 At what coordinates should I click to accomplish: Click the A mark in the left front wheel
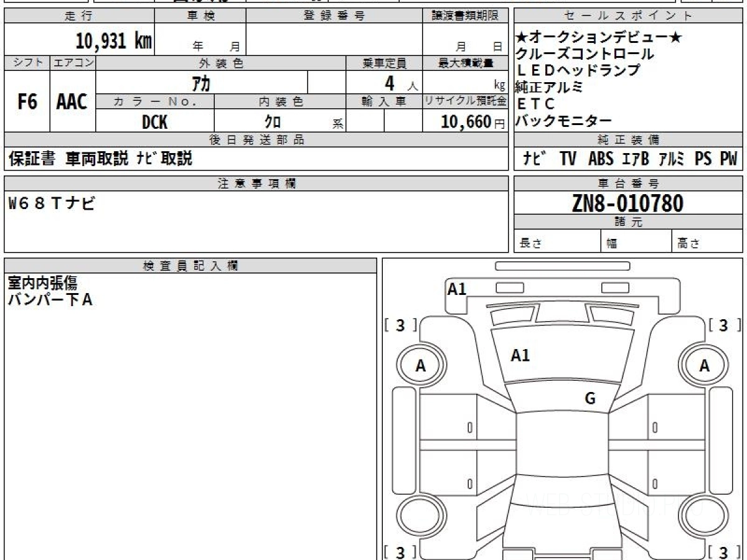421,366
